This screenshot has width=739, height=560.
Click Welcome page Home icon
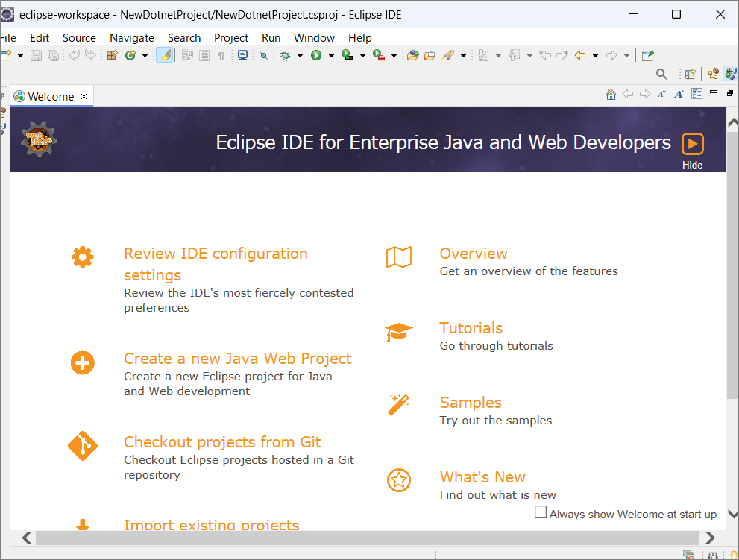pyautogui.click(x=611, y=94)
